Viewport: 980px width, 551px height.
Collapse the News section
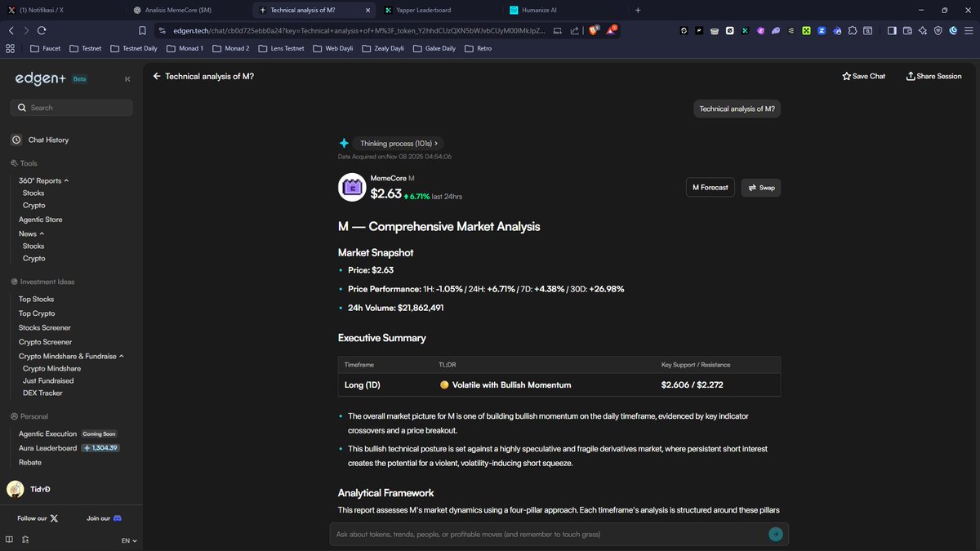[x=31, y=233]
